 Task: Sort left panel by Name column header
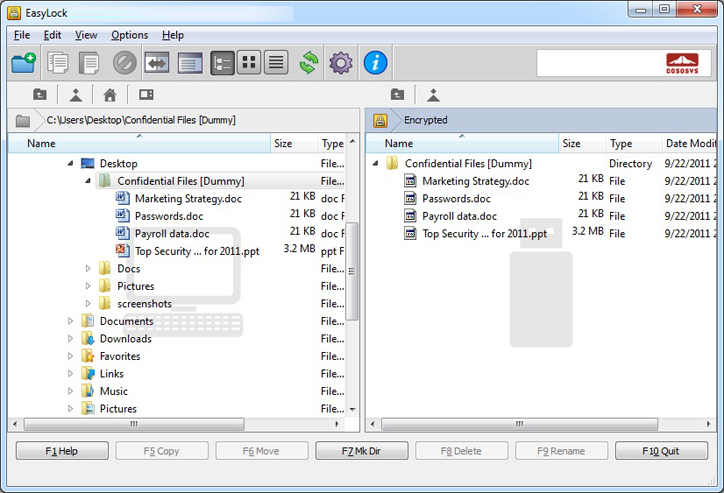(x=139, y=143)
